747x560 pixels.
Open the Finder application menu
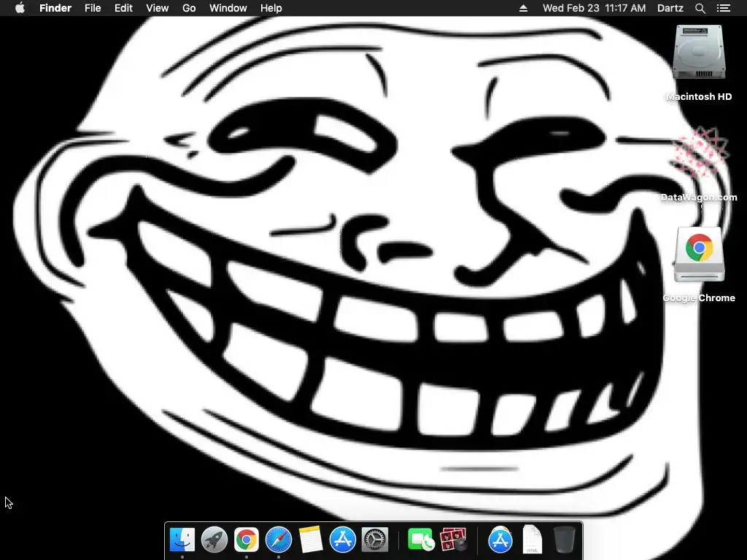click(55, 8)
